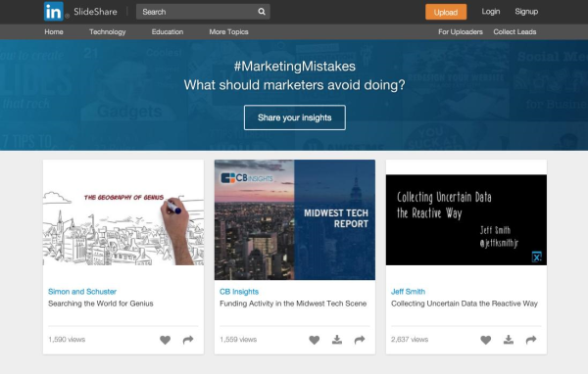
Task: Open the CB Insights author link
Action: 239,292
